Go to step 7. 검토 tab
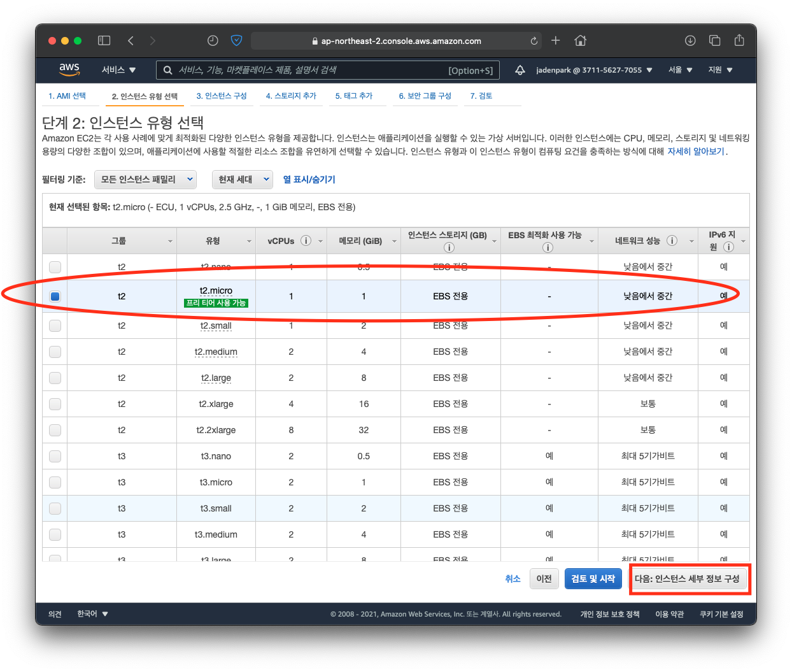Viewport: 792px width, 672px height. click(x=481, y=96)
